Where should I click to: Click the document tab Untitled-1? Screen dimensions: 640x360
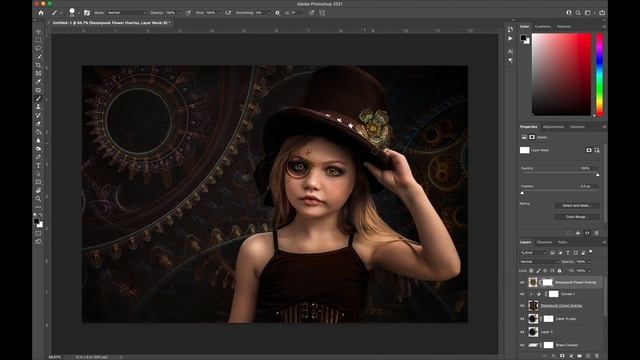pos(111,23)
